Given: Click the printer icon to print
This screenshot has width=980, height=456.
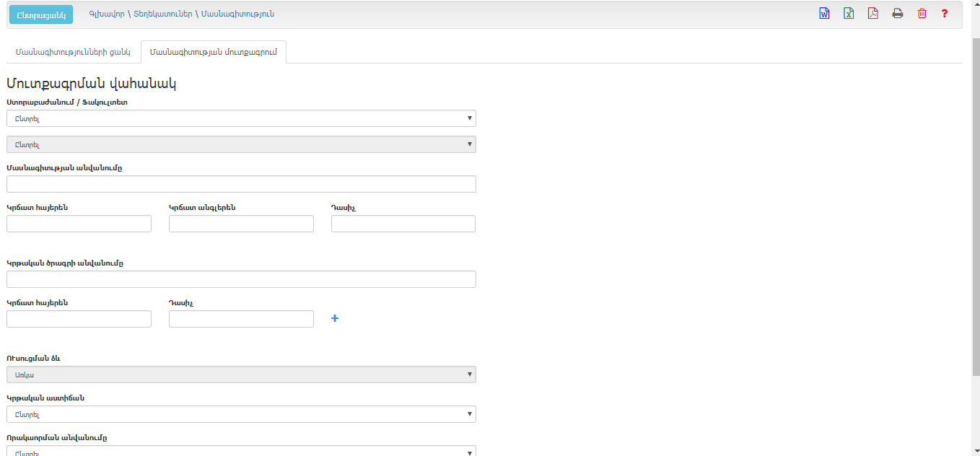Looking at the screenshot, I should click(x=898, y=14).
